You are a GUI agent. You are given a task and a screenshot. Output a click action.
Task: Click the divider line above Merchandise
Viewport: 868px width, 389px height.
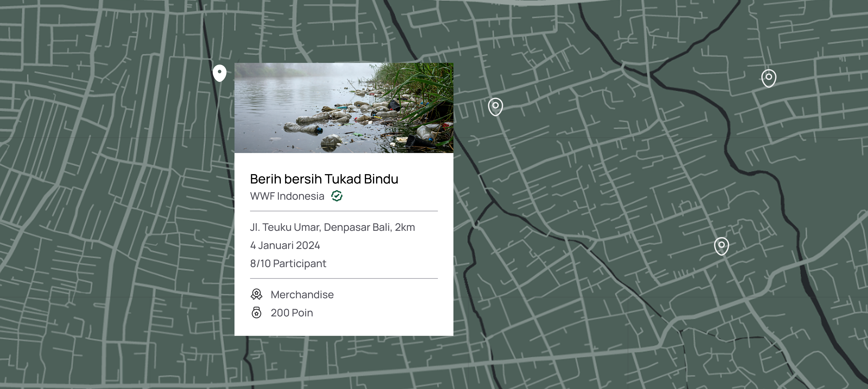click(344, 279)
